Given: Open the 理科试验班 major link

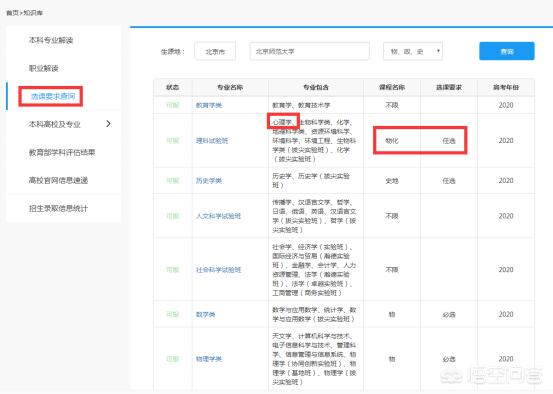Looking at the screenshot, I should pos(212,141).
